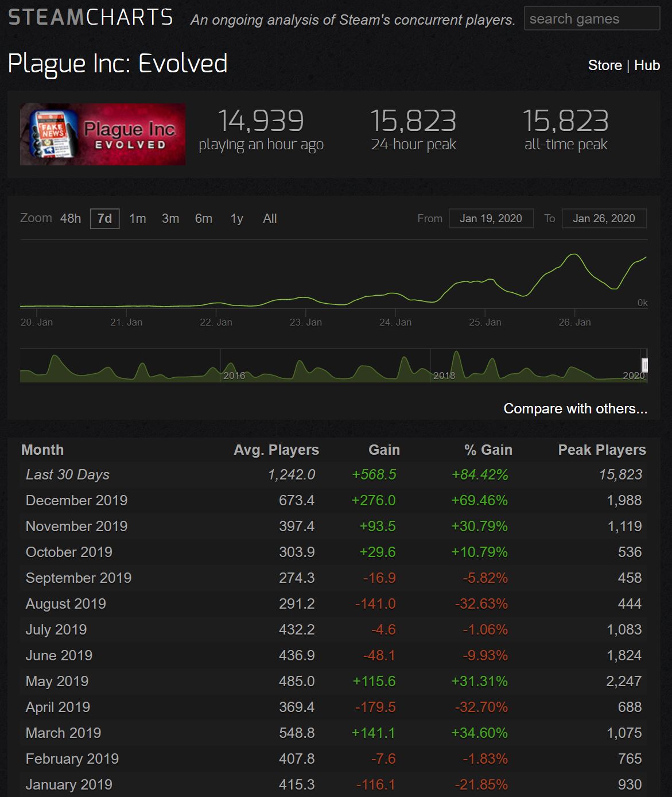The width and height of the screenshot is (672, 797).
Task: Select the September 2019 row label
Action: (x=79, y=578)
